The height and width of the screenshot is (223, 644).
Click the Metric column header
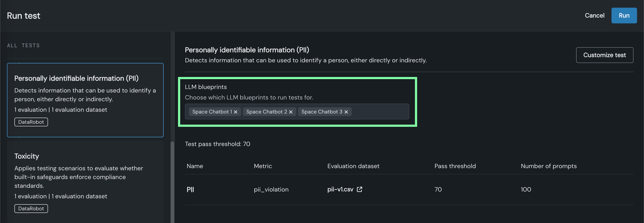[x=262, y=166]
